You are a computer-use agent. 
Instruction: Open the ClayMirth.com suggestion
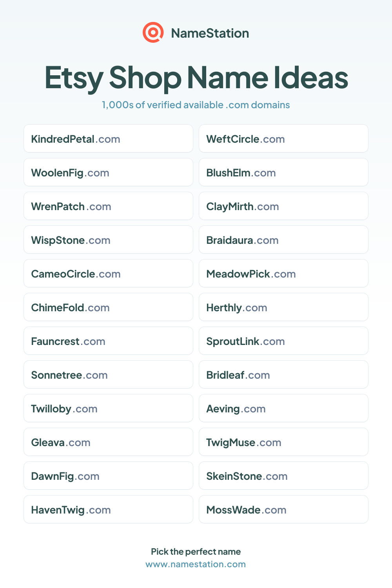click(283, 206)
